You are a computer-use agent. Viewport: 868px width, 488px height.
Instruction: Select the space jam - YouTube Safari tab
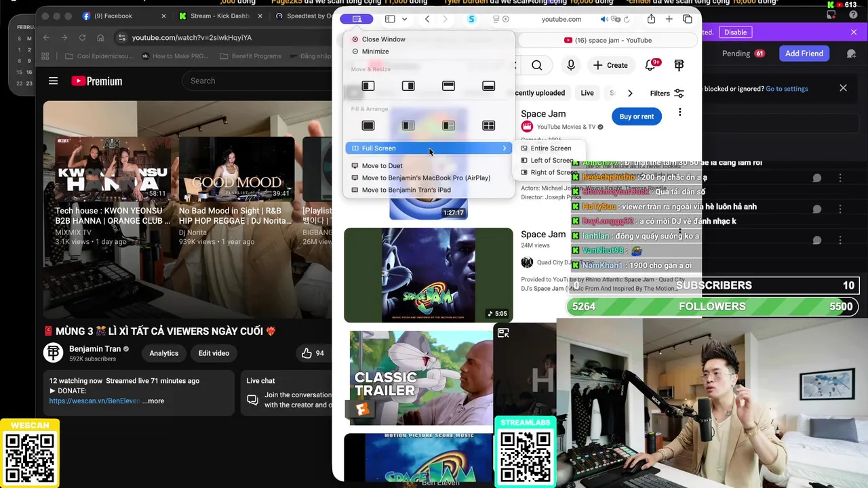[608, 40]
